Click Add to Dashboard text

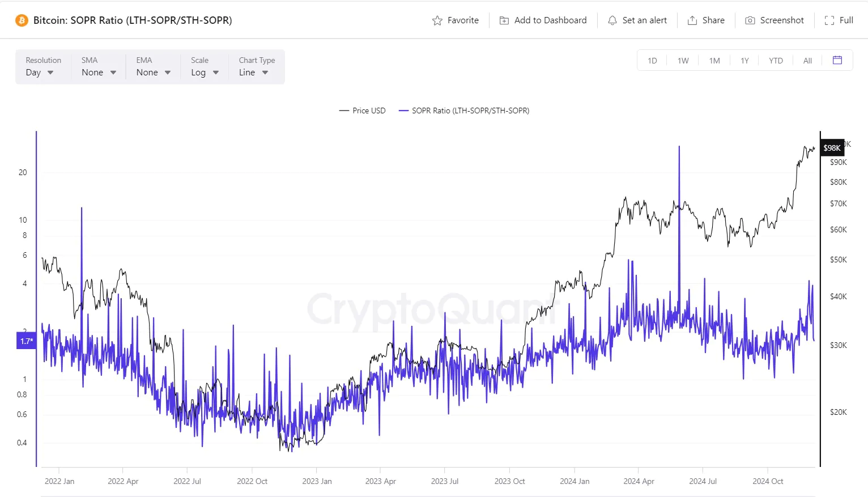[x=550, y=20]
